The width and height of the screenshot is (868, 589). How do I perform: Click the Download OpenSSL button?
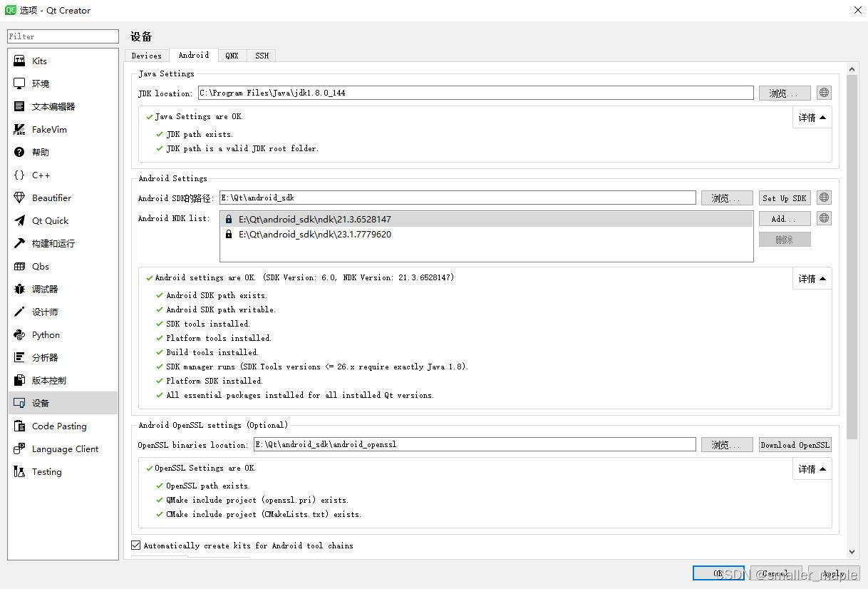795,445
